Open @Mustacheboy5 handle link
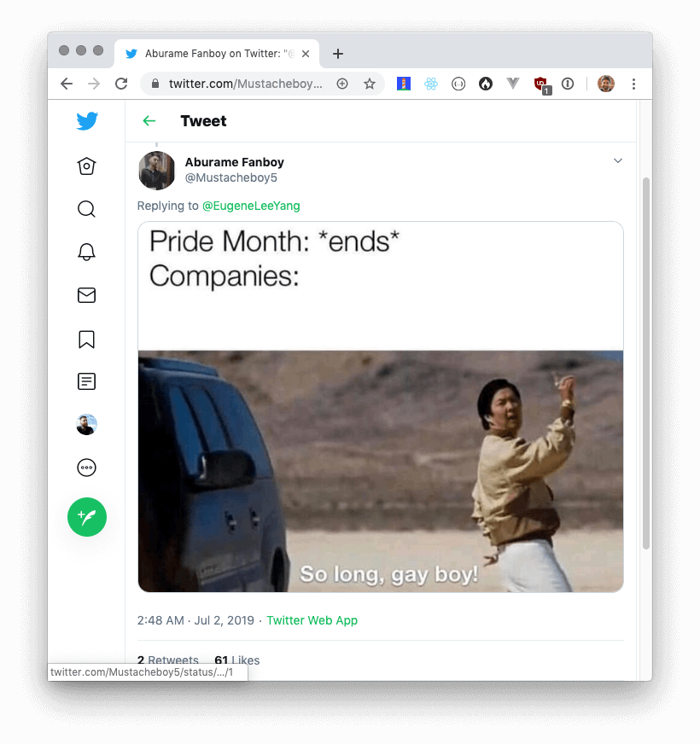Viewport: 700px width, 744px height. tap(230, 177)
